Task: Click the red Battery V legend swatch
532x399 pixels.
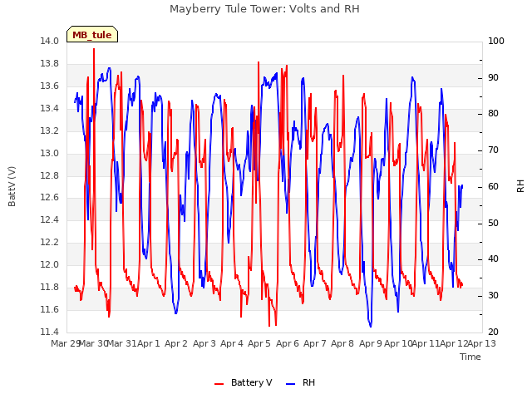Action: coord(219,384)
